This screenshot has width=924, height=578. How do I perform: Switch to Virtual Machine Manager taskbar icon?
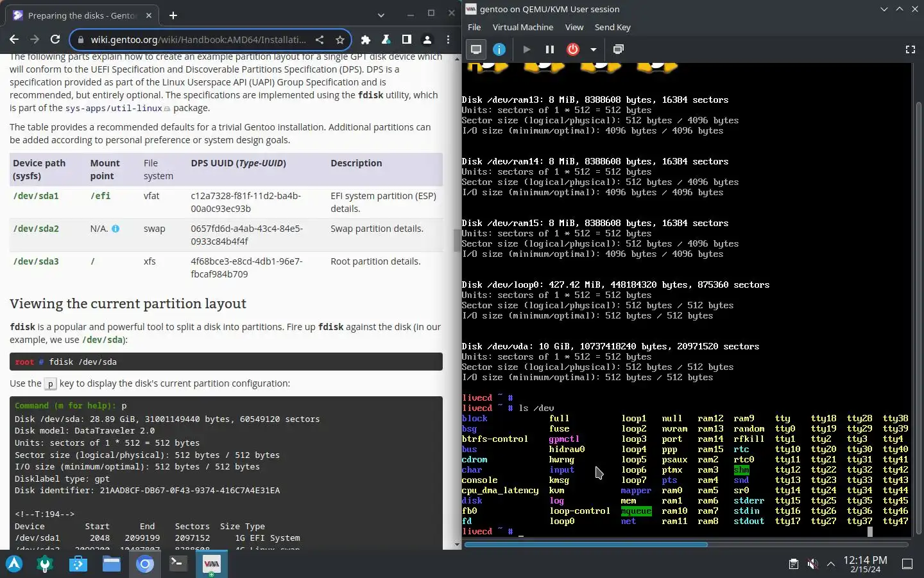click(x=212, y=564)
